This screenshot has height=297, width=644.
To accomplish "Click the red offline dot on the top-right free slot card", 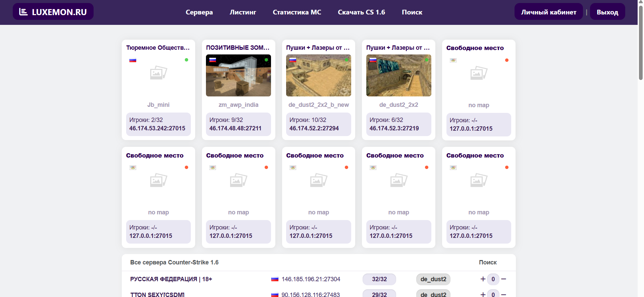I will [x=506, y=60].
